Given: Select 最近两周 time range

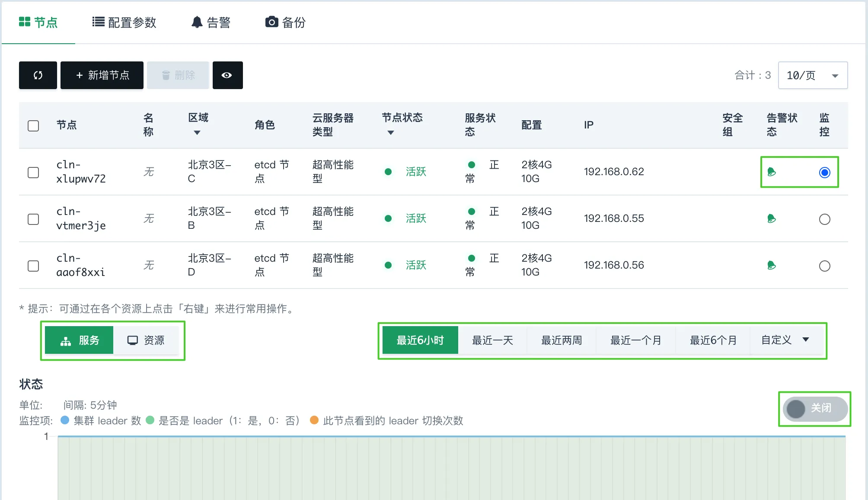Looking at the screenshot, I should point(562,340).
